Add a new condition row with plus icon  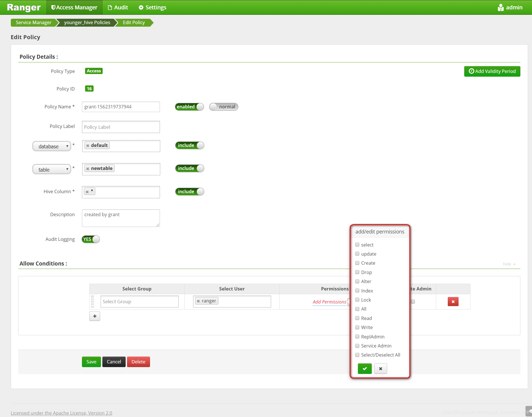[x=94, y=316]
